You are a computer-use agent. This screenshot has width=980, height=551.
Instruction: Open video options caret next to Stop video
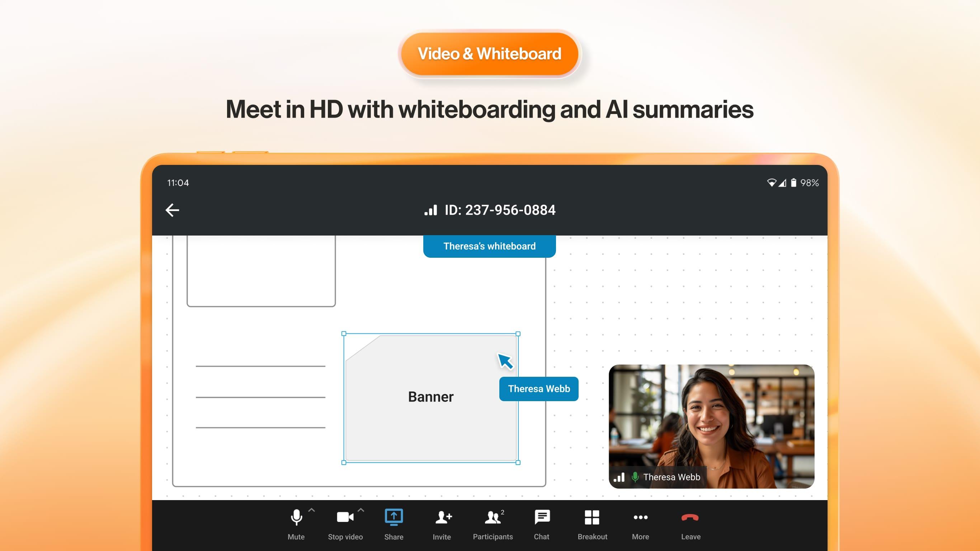(361, 510)
